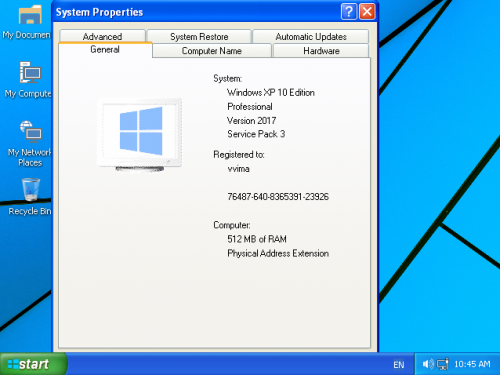This screenshot has width=500, height=375.
Task: Click the registered user name vvima
Action: [238, 169]
